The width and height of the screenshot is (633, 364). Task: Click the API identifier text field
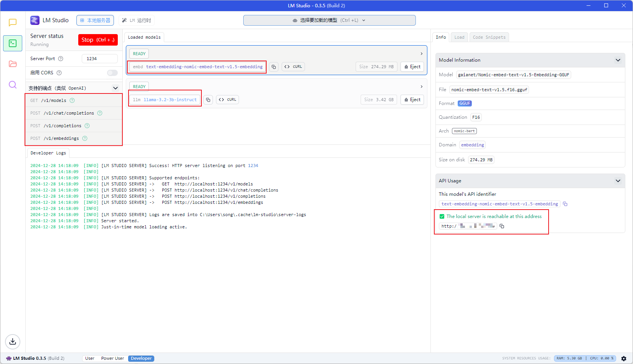coord(499,204)
